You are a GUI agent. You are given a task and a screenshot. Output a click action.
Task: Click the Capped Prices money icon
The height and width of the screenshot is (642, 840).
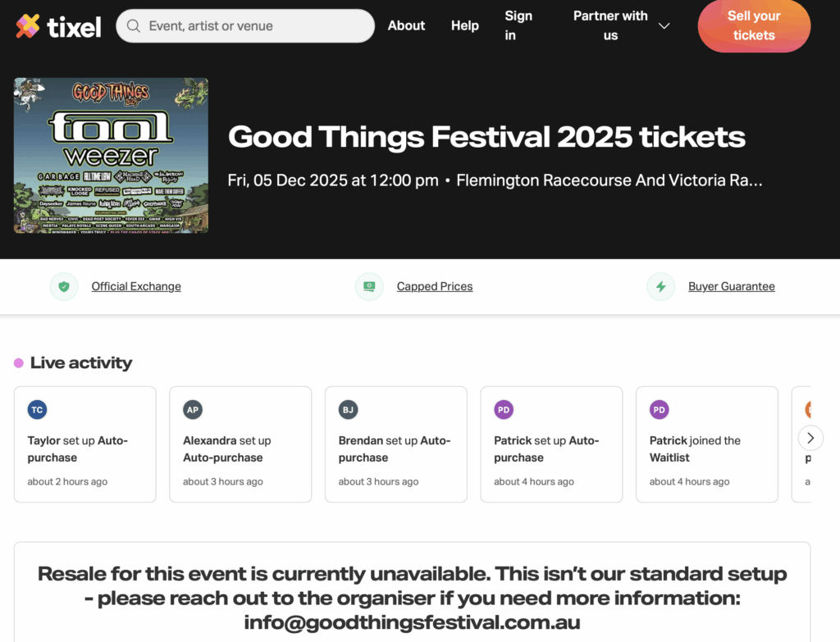(369, 287)
